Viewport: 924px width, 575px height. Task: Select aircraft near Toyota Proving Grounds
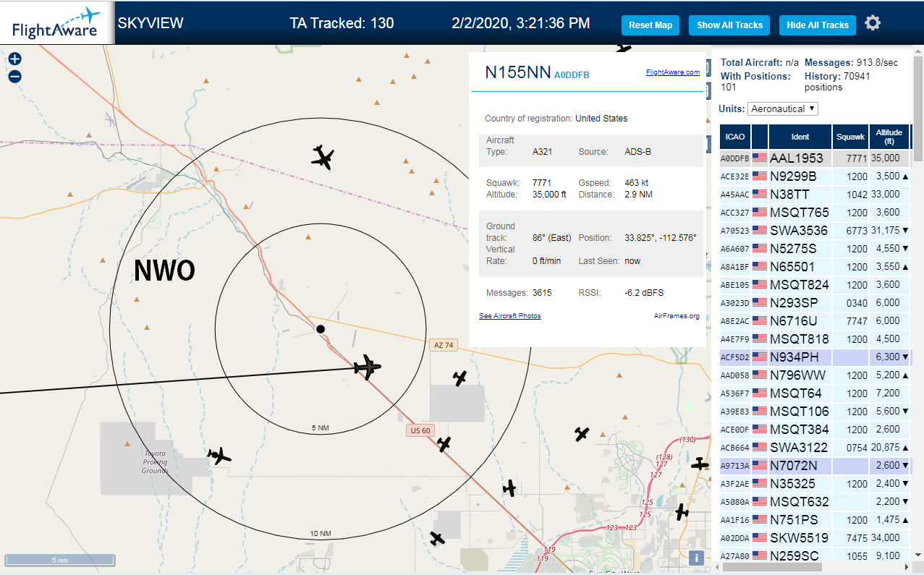[219, 456]
